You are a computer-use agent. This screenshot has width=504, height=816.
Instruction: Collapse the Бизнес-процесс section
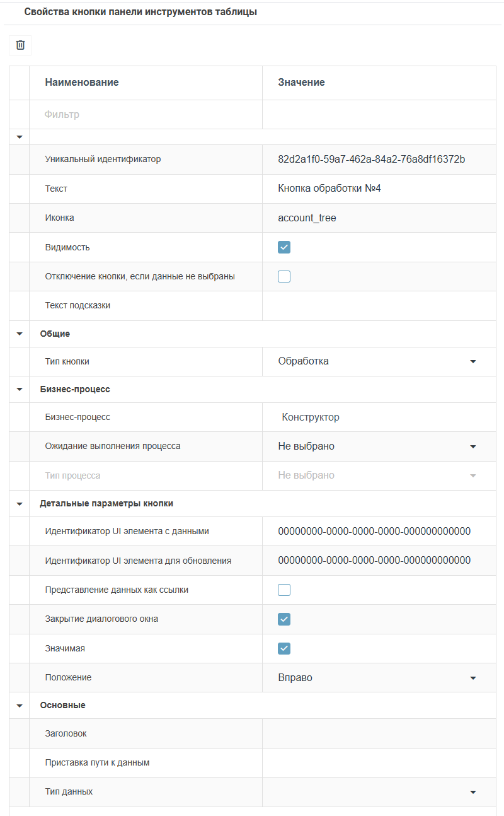click(x=20, y=389)
